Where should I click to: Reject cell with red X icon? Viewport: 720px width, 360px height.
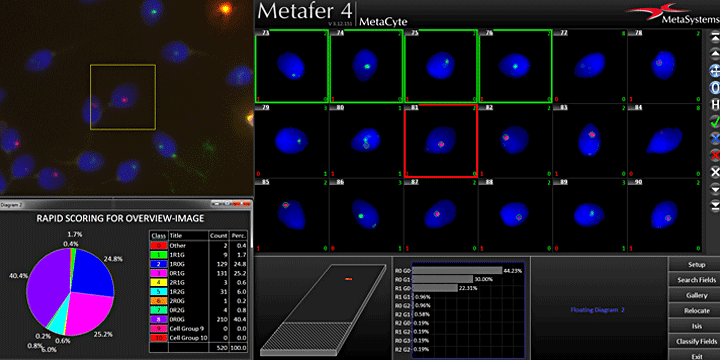(x=714, y=155)
